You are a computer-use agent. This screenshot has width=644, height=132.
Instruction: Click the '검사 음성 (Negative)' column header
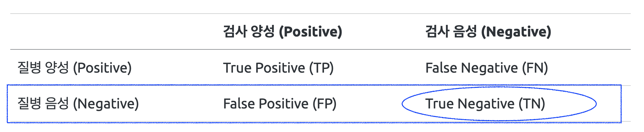point(488,32)
